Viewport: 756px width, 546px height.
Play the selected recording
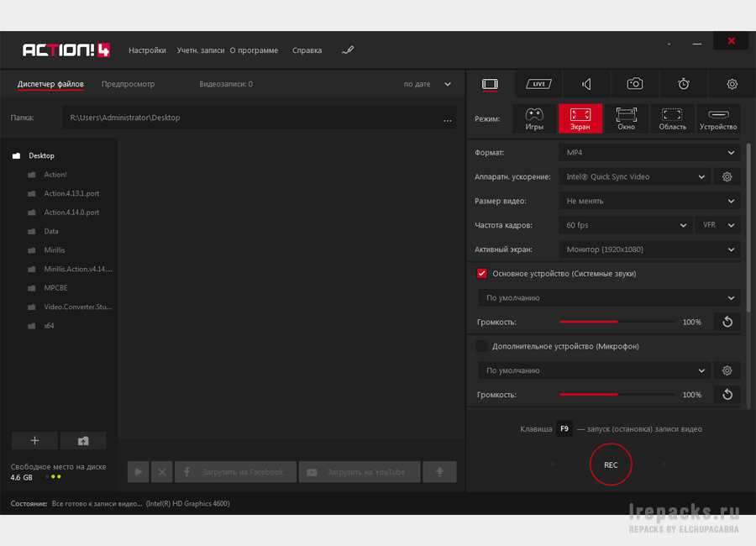click(x=139, y=472)
